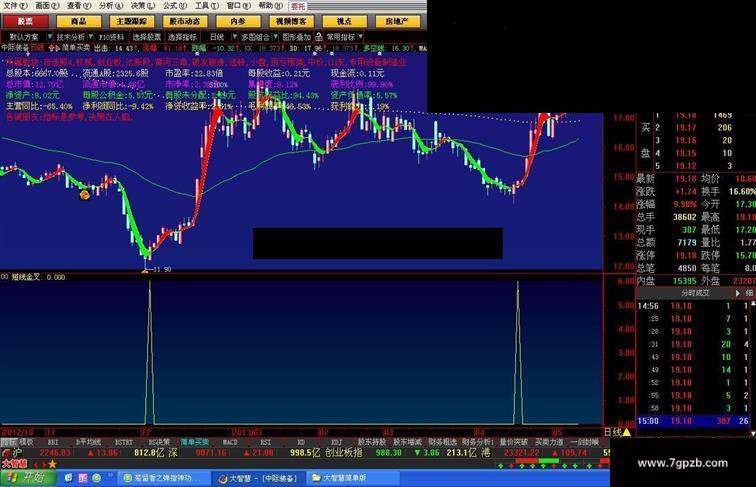Expand the 默认方案 dropdown arrow
Image resolution: width=756 pixels, height=487 pixels.
pyautogui.click(x=49, y=37)
